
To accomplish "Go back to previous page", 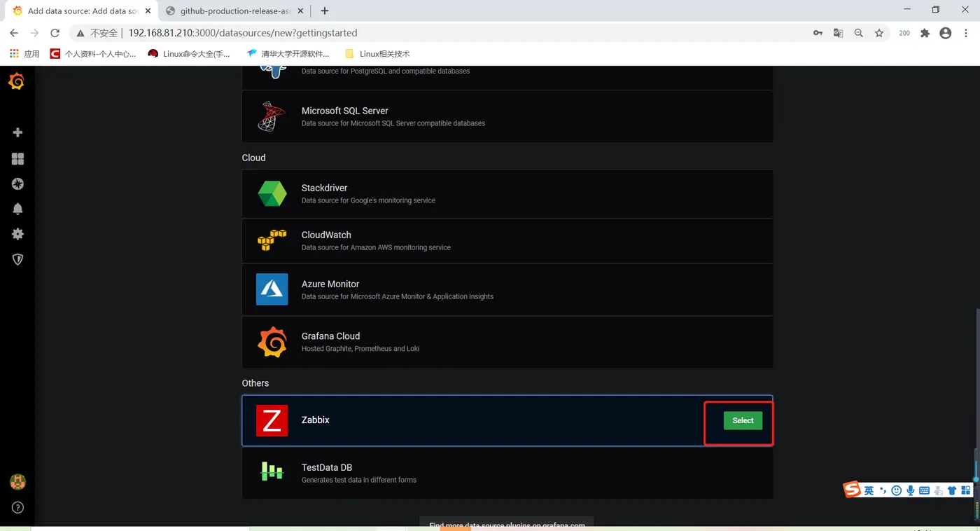I will 14,33.
